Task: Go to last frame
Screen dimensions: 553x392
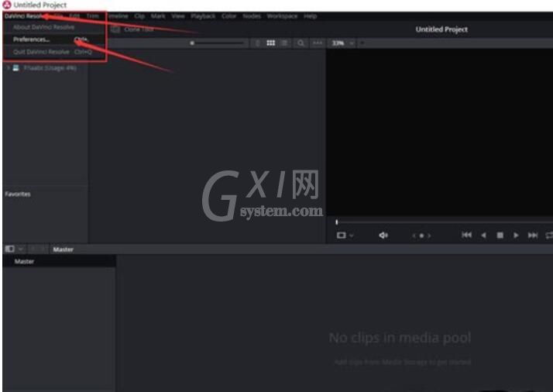Action: [533, 235]
